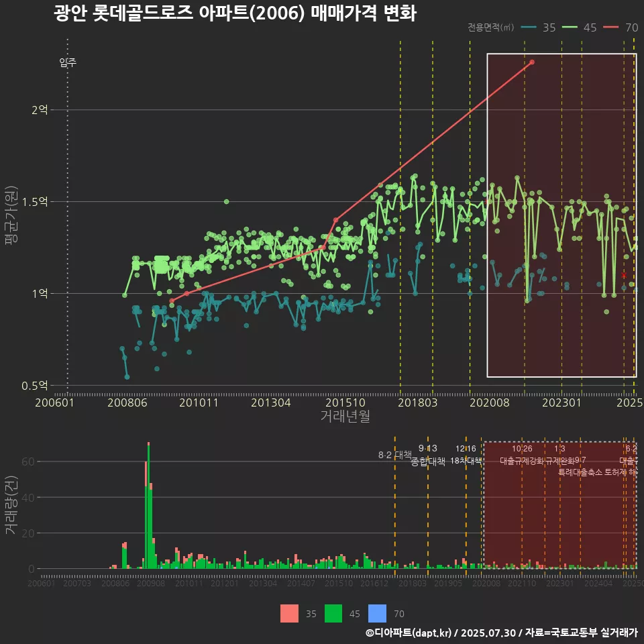The image size is (644, 644).
Task: Click volume chart's 202404 date tick label
Action: (x=598, y=583)
